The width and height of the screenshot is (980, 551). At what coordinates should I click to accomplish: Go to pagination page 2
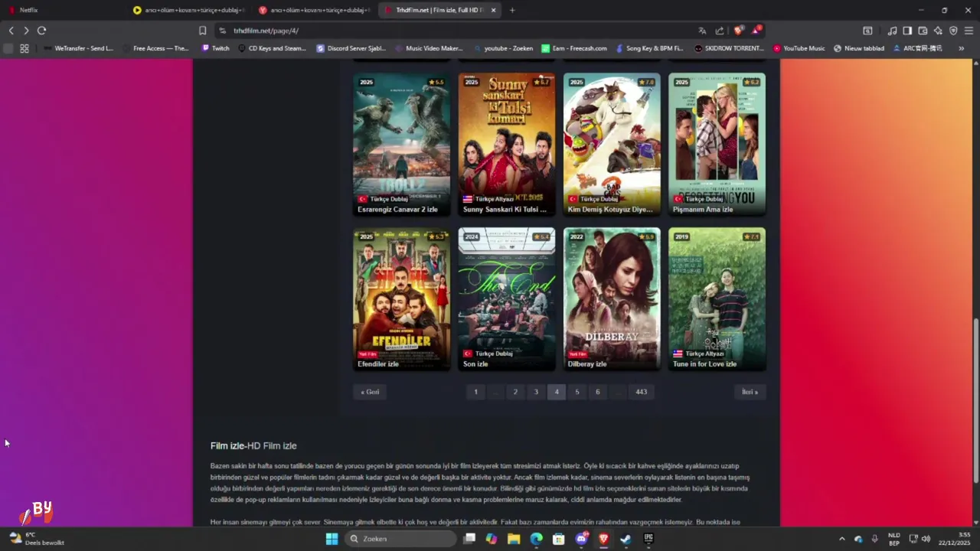click(x=515, y=392)
